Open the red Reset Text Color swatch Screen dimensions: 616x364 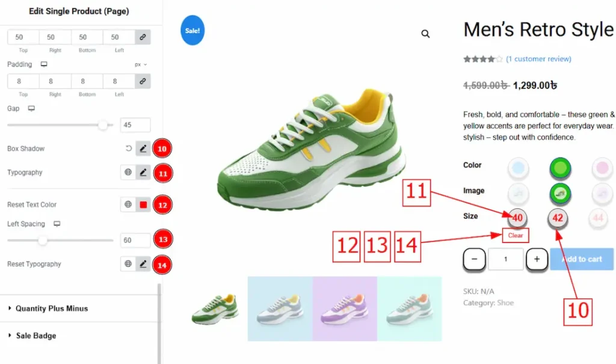(x=143, y=205)
